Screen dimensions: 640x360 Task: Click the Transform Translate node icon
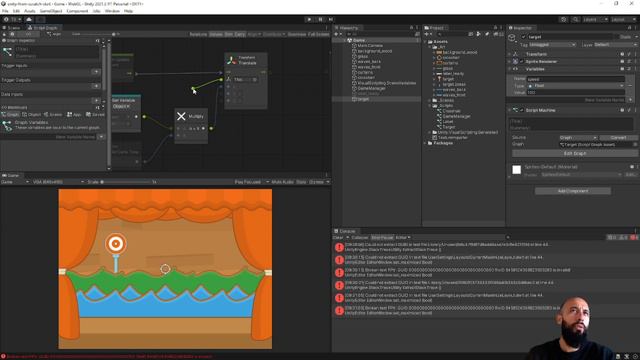231,60
